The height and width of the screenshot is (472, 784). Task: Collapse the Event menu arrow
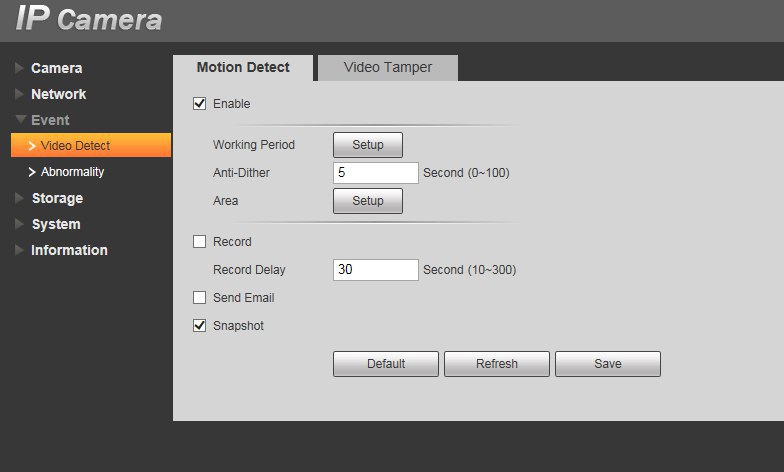20,120
